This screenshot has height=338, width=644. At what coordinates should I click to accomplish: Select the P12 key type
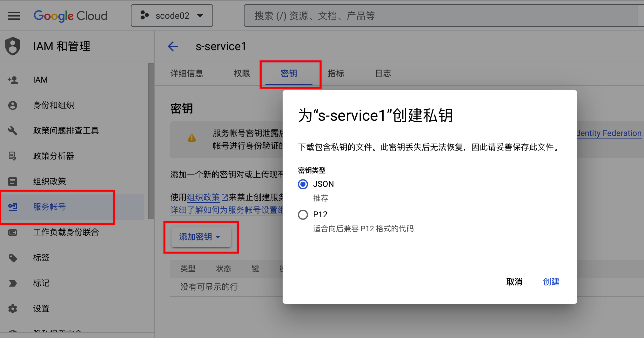click(303, 214)
